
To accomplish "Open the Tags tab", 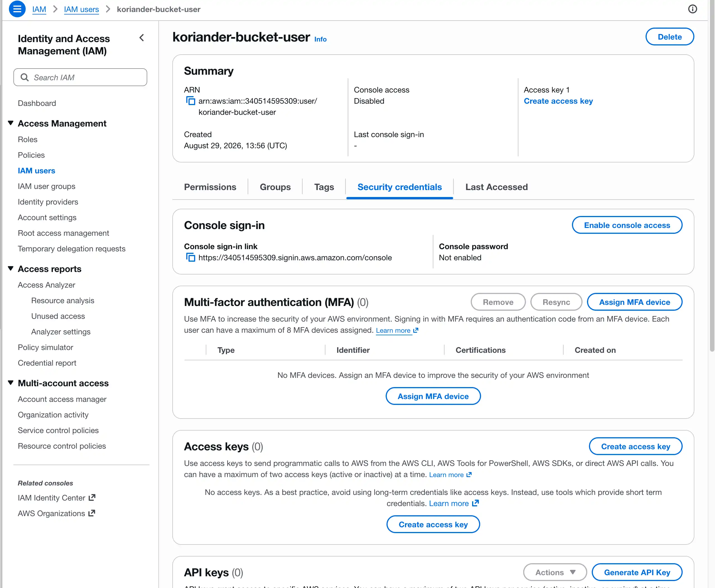I will [324, 187].
